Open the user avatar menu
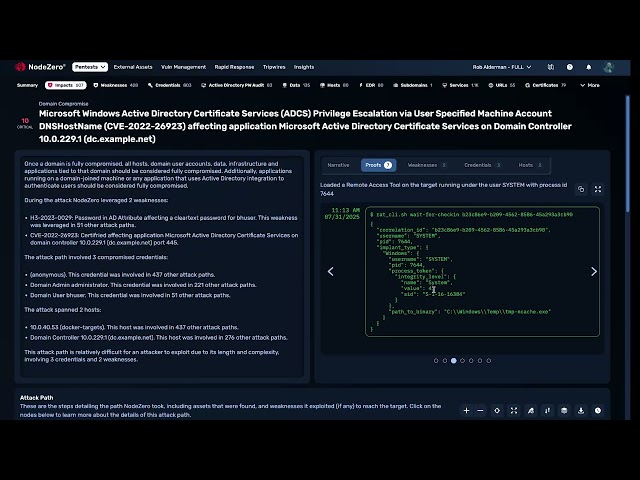 point(609,67)
